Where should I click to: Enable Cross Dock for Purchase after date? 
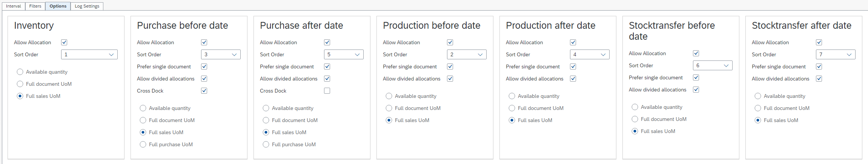click(x=327, y=91)
